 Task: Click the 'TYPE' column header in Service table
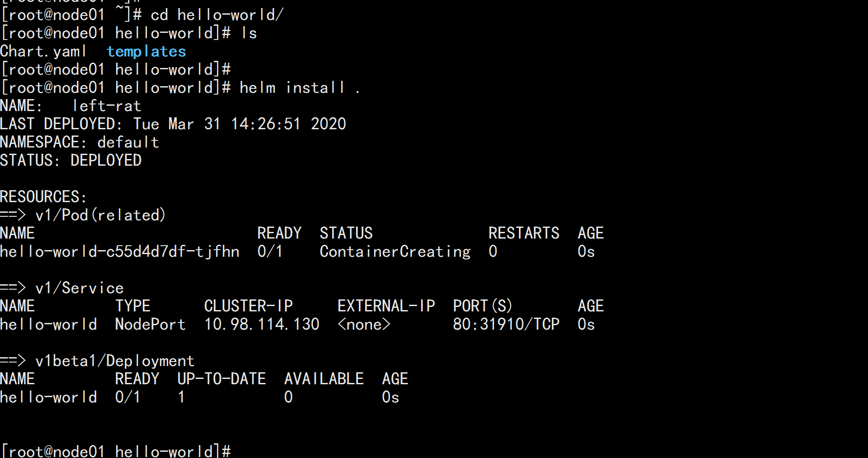click(133, 306)
